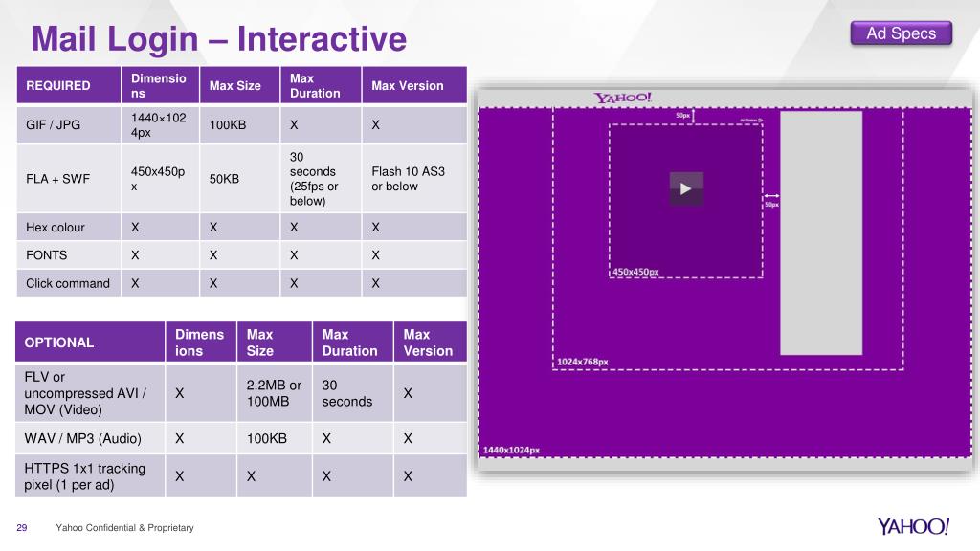Click the '2.2MB or 100MB' cell

coord(275,393)
